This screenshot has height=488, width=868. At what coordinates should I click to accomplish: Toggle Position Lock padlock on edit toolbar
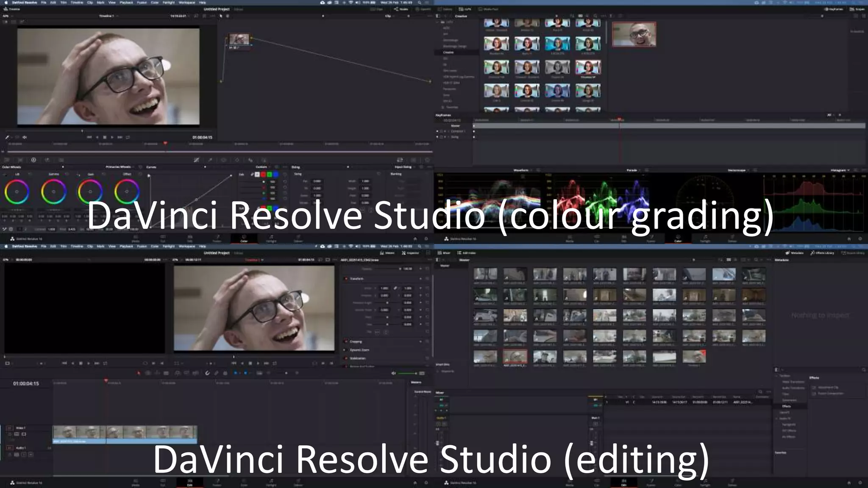[x=225, y=373]
